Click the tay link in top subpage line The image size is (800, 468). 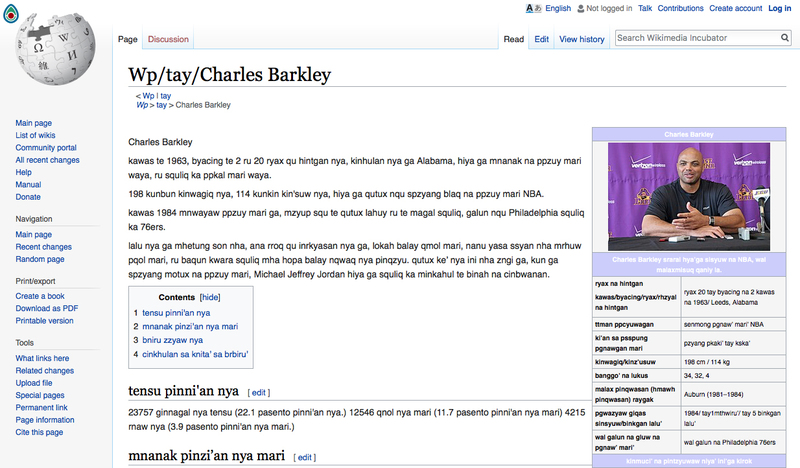pos(165,95)
